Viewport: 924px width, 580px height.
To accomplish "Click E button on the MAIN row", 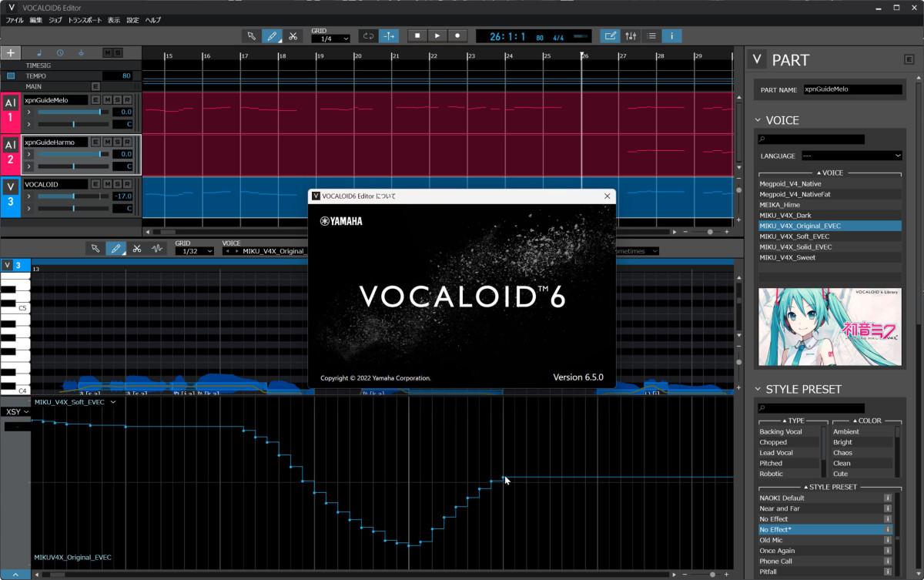I will 95,86.
